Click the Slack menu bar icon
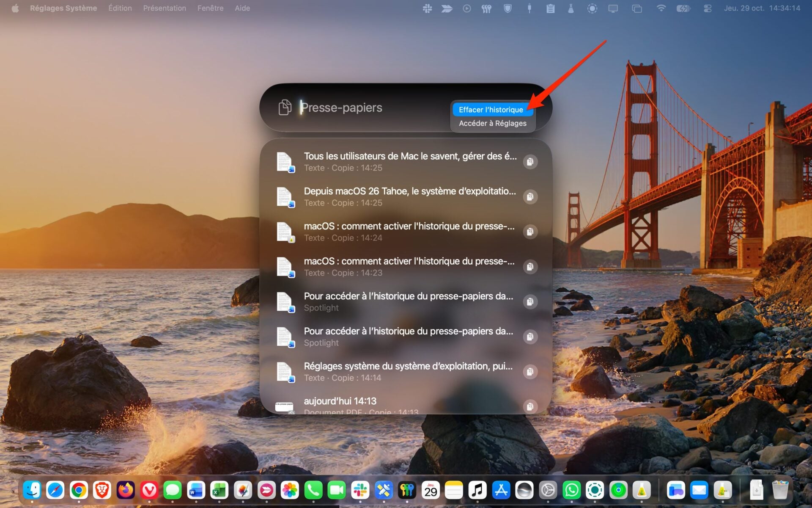 pyautogui.click(x=427, y=8)
